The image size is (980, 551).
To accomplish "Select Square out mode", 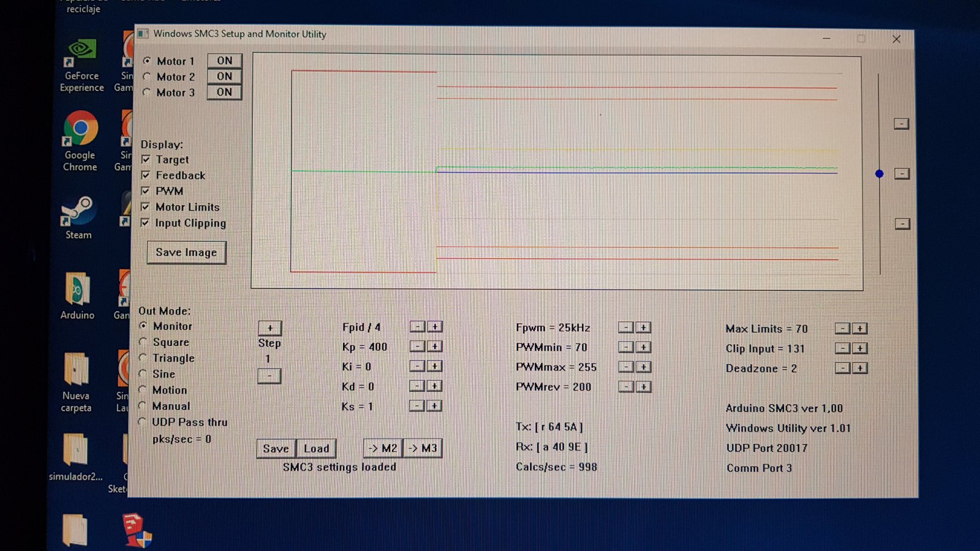I will [x=143, y=342].
